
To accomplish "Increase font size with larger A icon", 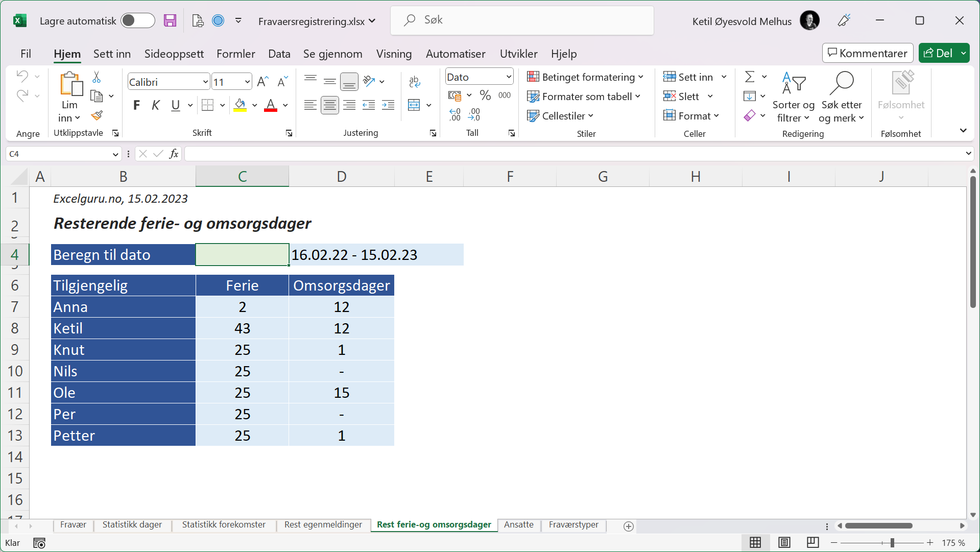I will click(263, 82).
